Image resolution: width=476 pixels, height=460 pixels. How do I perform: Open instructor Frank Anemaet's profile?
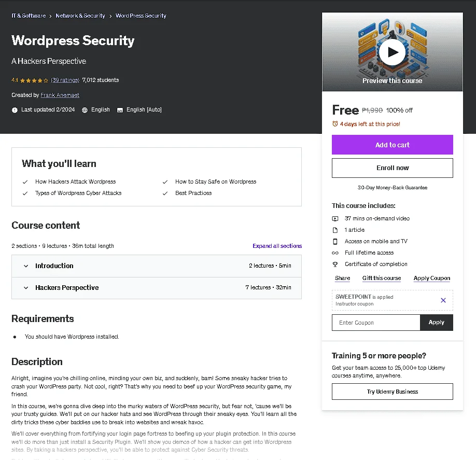pos(60,95)
